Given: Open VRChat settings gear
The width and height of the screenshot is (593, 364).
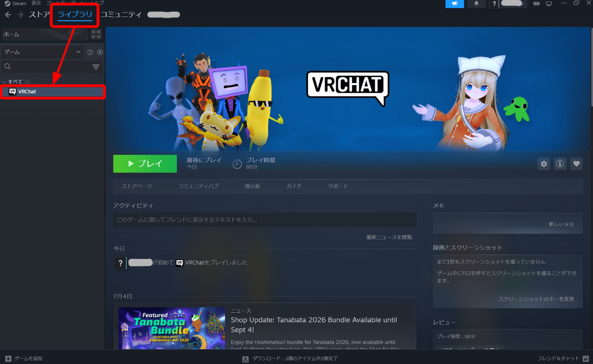Looking at the screenshot, I should (x=544, y=164).
